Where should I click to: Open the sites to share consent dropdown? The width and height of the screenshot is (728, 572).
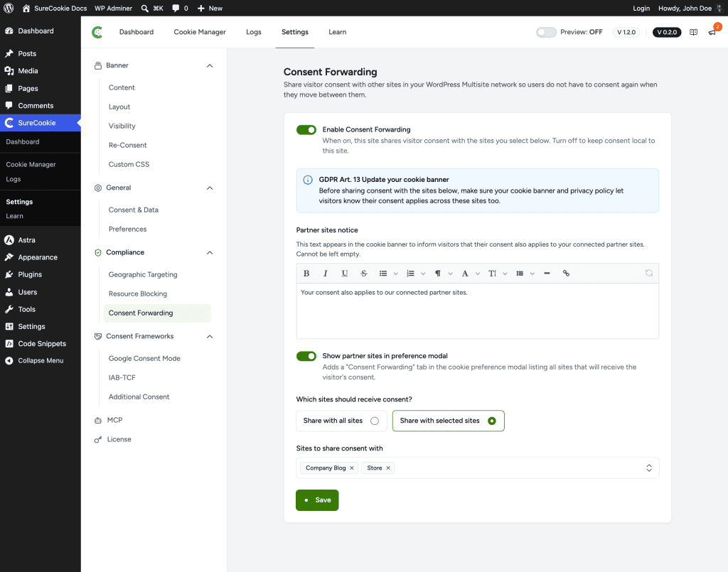(649, 468)
